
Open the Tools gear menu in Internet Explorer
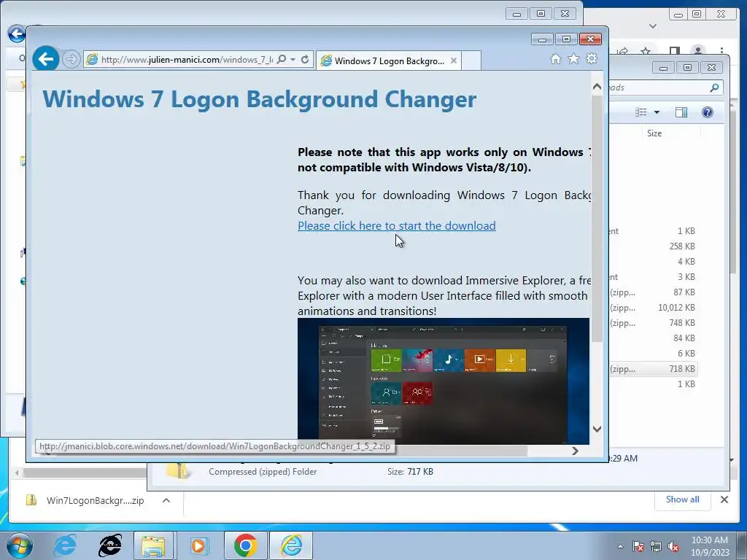click(x=592, y=58)
